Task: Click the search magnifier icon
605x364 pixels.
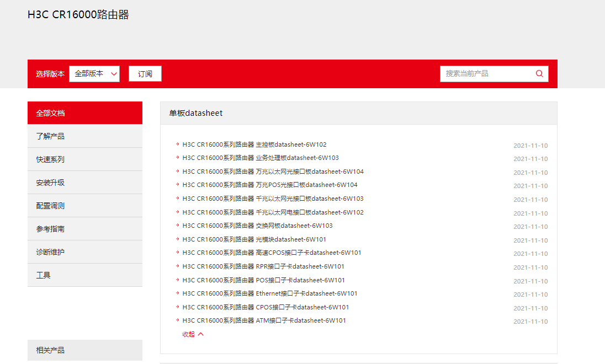Action: pyautogui.click(x=539, y=74)
